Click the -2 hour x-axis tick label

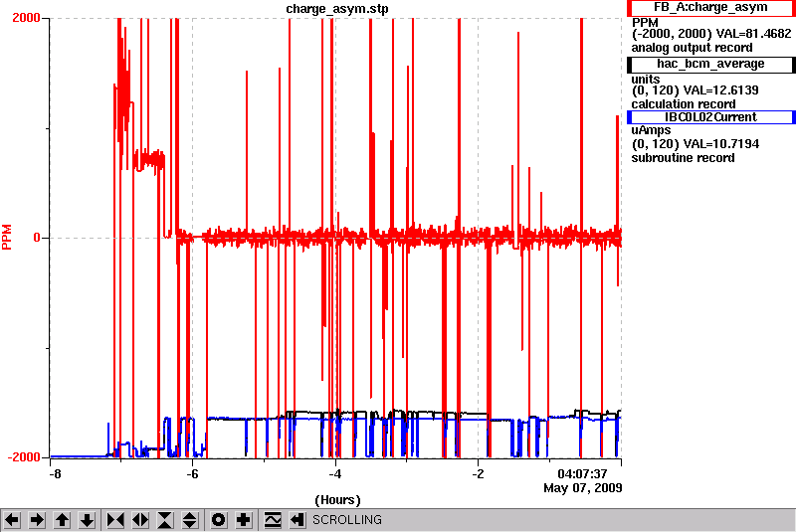click(x=478, y=474)
